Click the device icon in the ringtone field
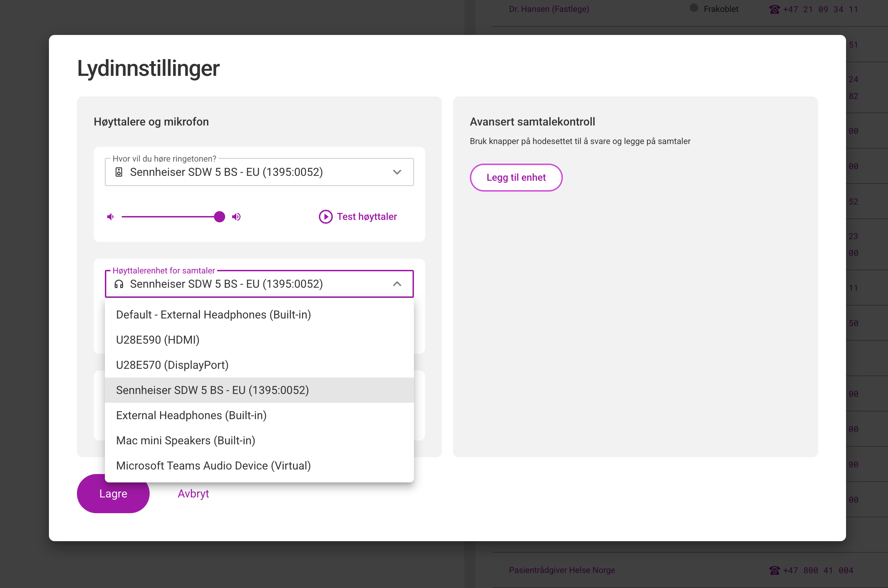This screenshot has width=888, height=588. 119,172
